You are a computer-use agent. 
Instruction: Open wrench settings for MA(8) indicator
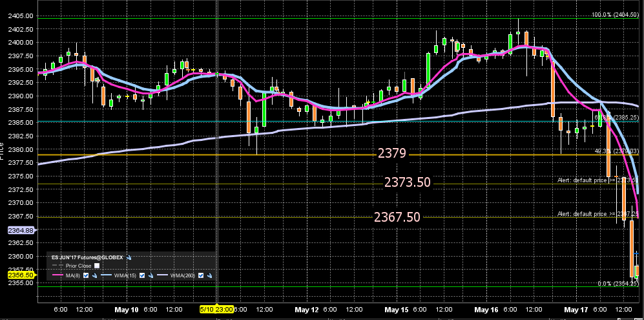[x=94, y=275]
